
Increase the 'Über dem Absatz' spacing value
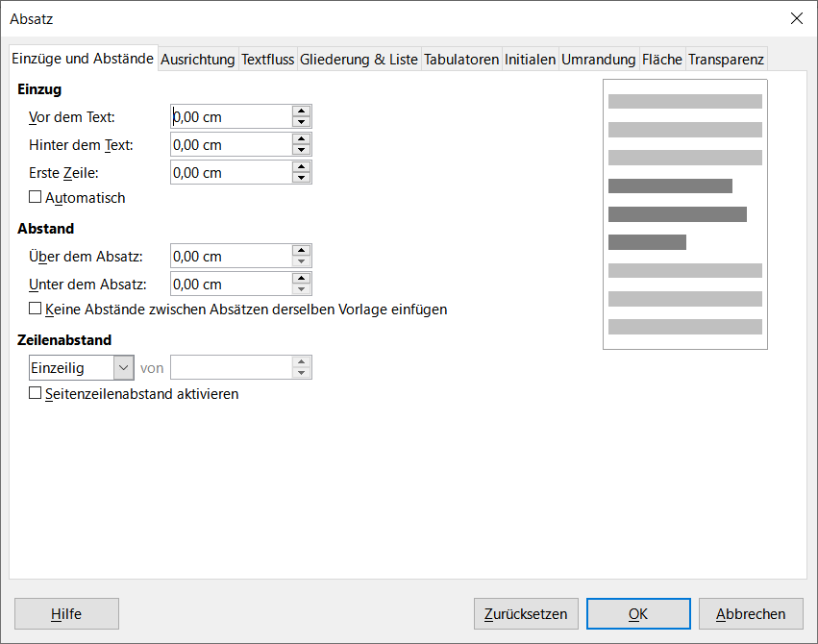pyautogui.click(x=302, y=251)
